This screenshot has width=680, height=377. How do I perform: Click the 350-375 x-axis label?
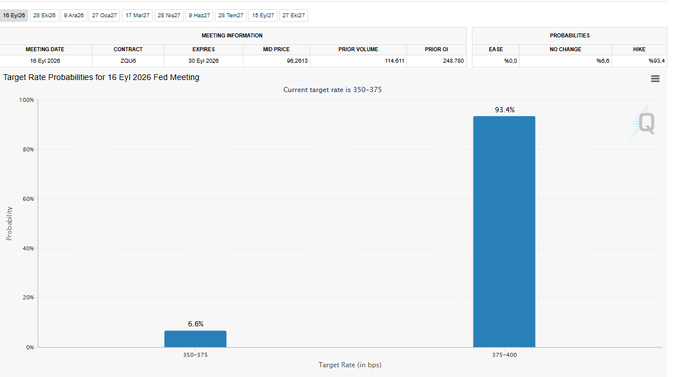pos(195,355)
